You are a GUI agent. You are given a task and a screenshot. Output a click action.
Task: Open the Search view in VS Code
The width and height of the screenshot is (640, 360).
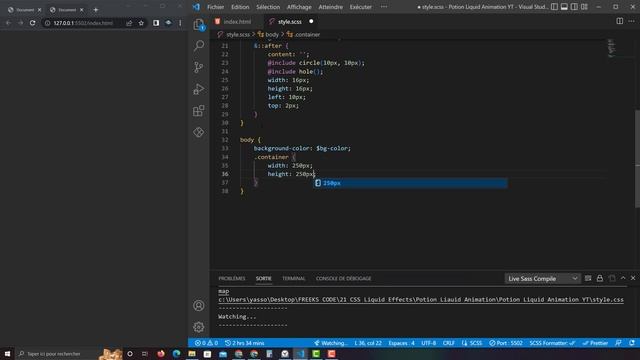point(199,45)
